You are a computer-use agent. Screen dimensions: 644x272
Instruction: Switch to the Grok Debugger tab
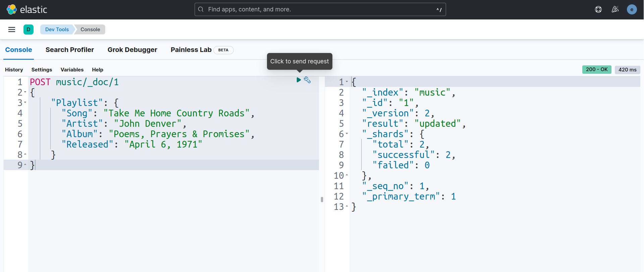[132, 50]
